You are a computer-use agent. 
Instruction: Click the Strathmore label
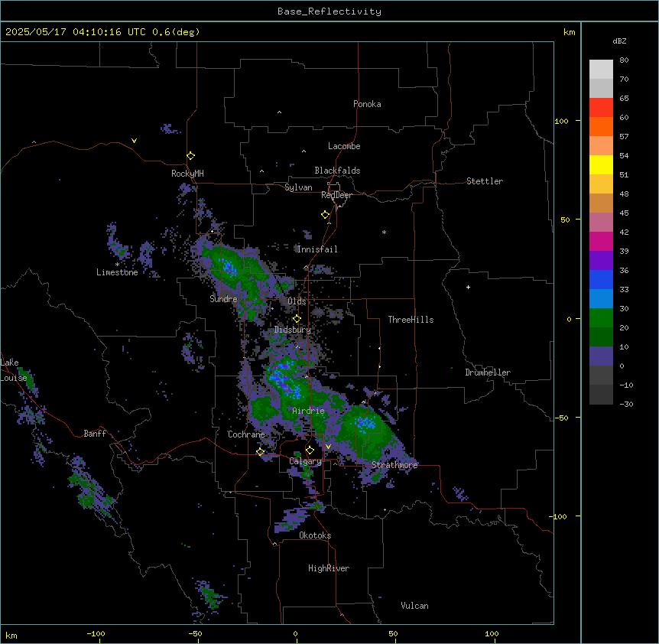(x=394, y=465)
